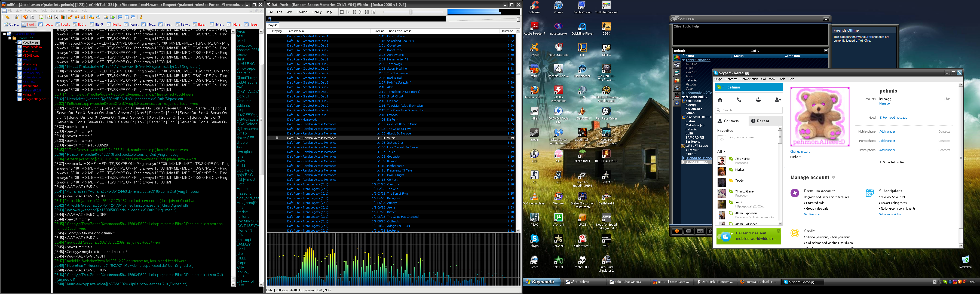Open mIRC Favorites heart icon
Viewport: 980px width, 294px height.
pos(26,17)
